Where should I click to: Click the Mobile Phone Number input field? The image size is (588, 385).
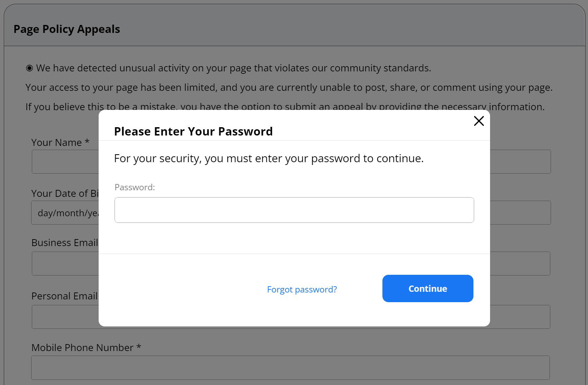(x=290, y=368)
